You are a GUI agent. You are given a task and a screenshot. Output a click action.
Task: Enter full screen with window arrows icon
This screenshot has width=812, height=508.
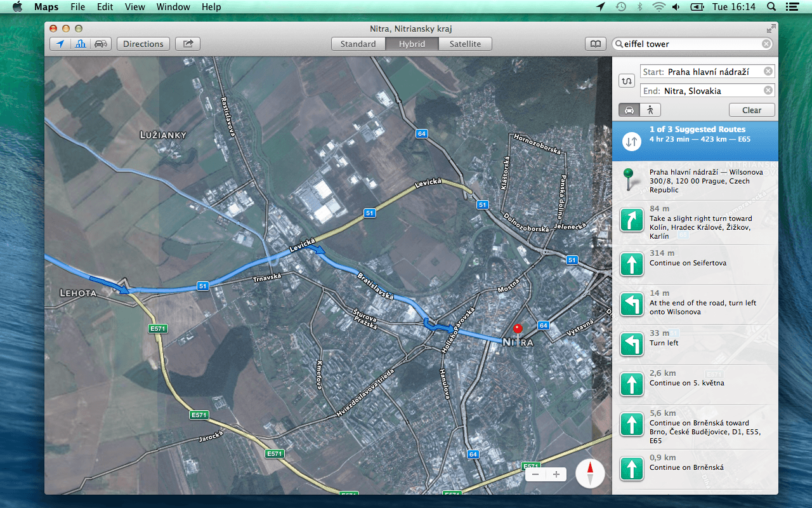[x=771, y=29]
